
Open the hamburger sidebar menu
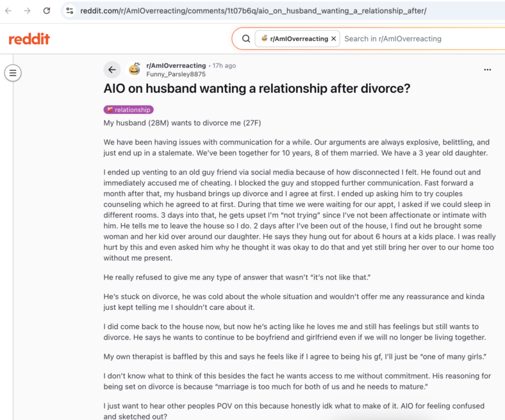coord(13,73)
